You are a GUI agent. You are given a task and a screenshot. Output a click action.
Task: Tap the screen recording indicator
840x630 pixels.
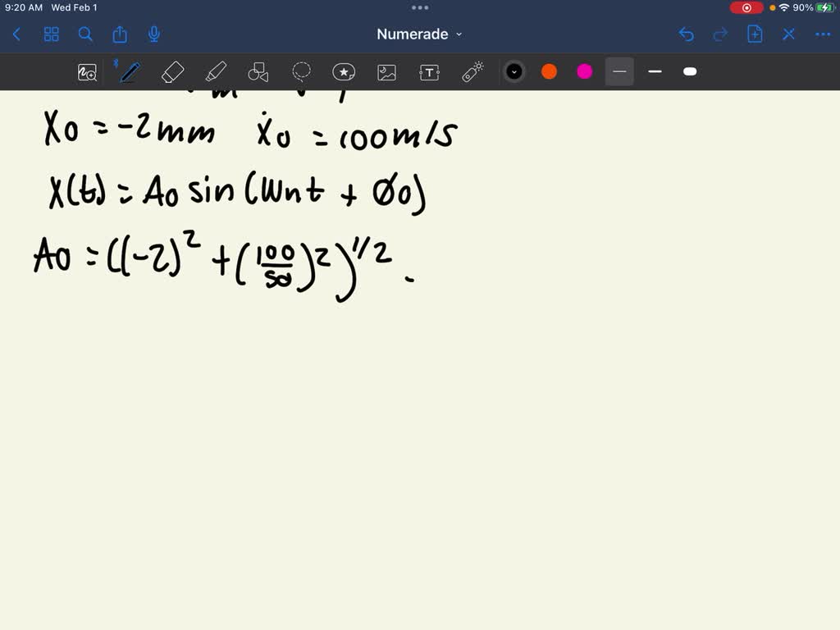click(746, 7)
